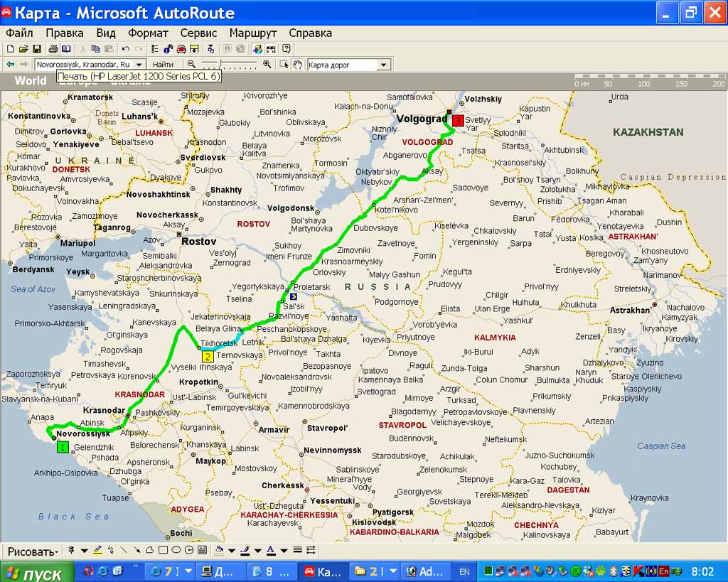This screenshot has width=728, height=582.
Task: Select the highlighter tool
Action: [98, 551]
